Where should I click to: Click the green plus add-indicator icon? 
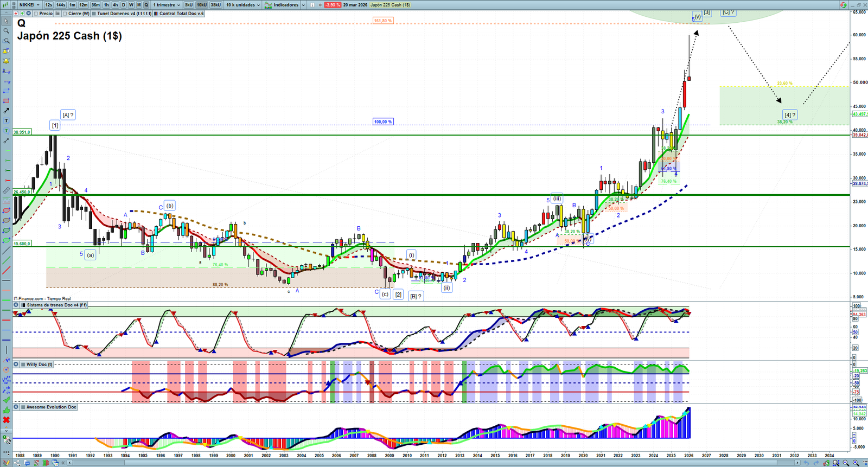pyautogui.click(x=22, y=14)
